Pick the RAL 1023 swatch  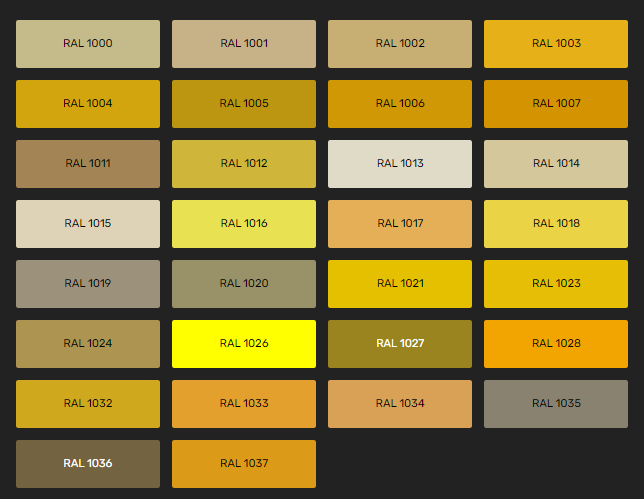pos(556,284)
